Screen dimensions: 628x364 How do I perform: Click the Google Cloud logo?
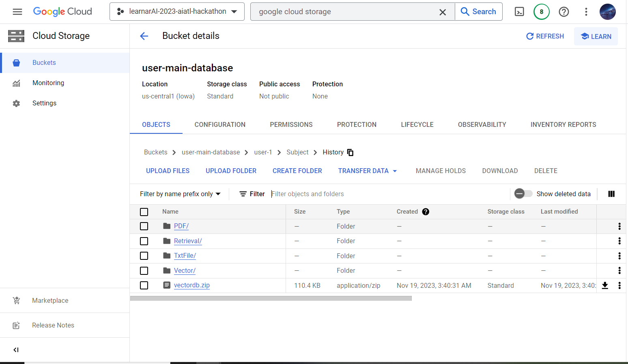[x=62, y=12]
